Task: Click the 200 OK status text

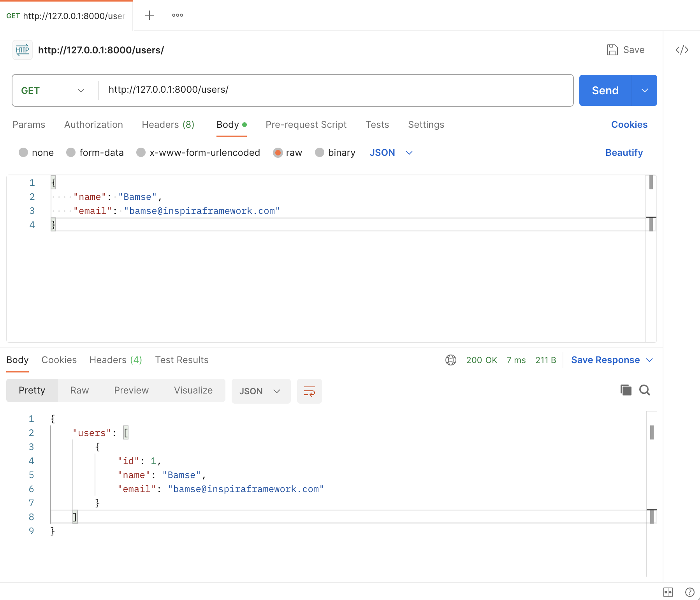Action: (482, 360)
